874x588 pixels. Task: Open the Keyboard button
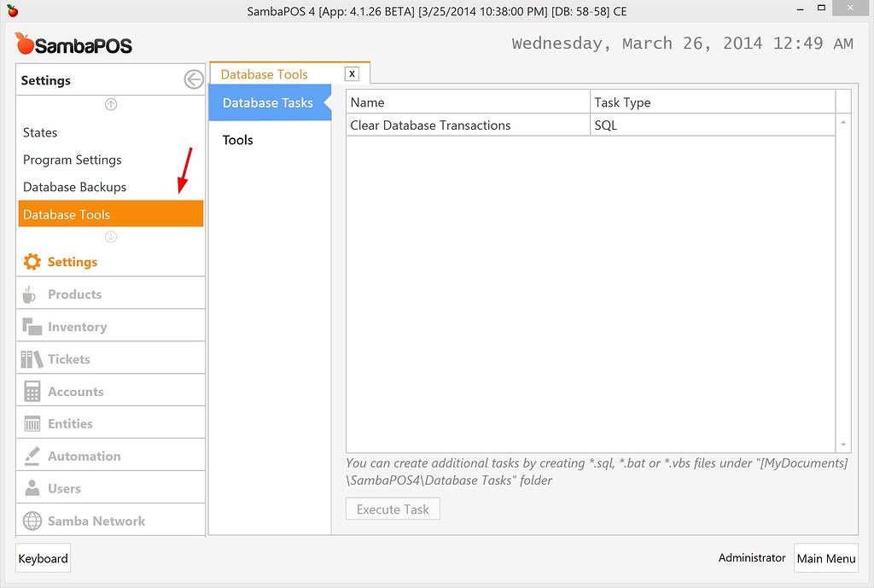43,558
